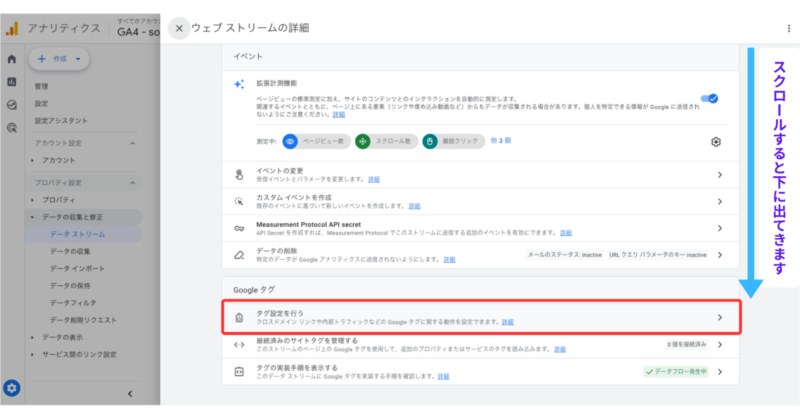Expand サービス間のリンク設定 tree item
Image resolution: width=800 pixels, height=420 pixels.
32,354
